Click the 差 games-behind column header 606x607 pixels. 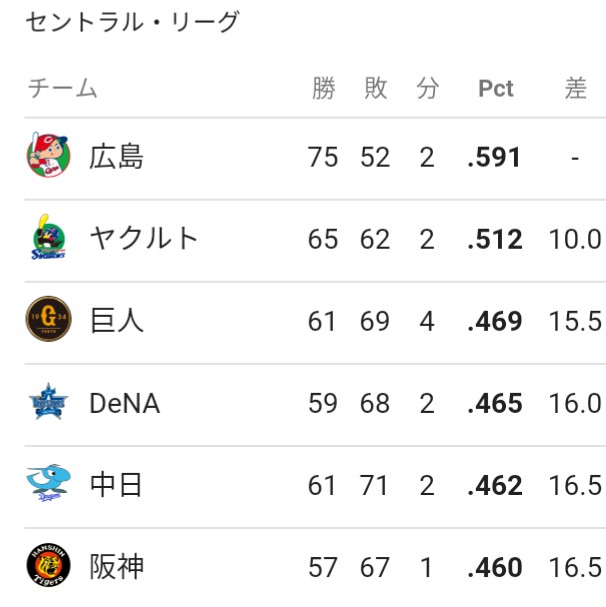click(575, 88)
